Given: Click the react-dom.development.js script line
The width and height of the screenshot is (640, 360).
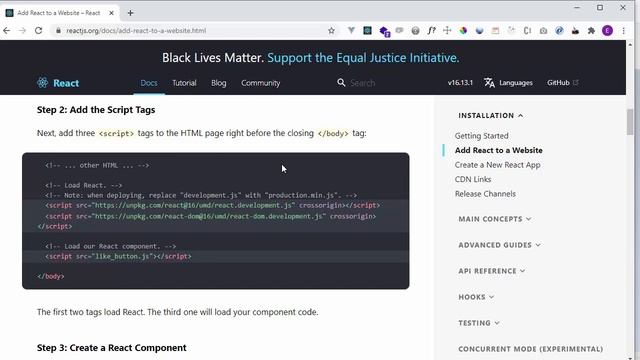Looking at the screenshot, I should coord(211,216).
